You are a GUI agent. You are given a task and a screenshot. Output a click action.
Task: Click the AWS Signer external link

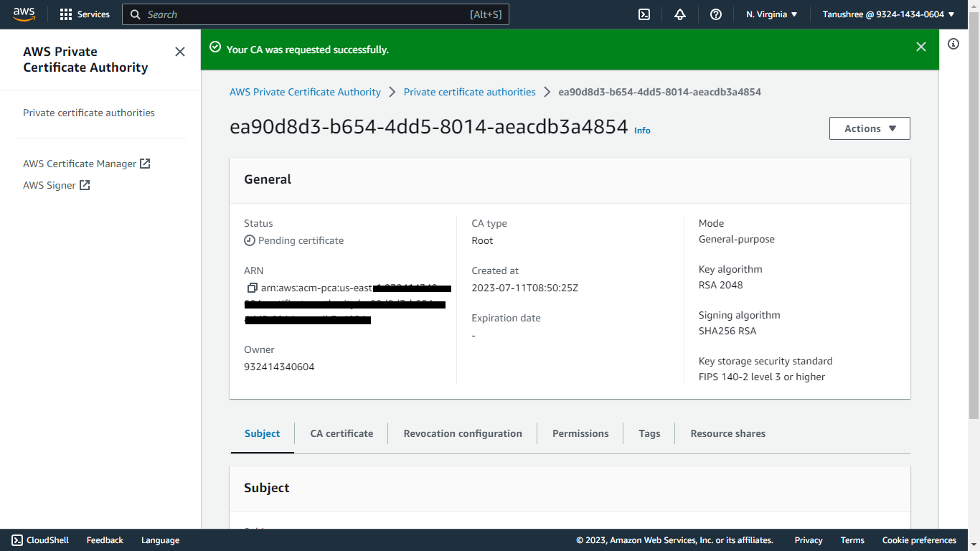pyautogui.click(x=57, y=185)
